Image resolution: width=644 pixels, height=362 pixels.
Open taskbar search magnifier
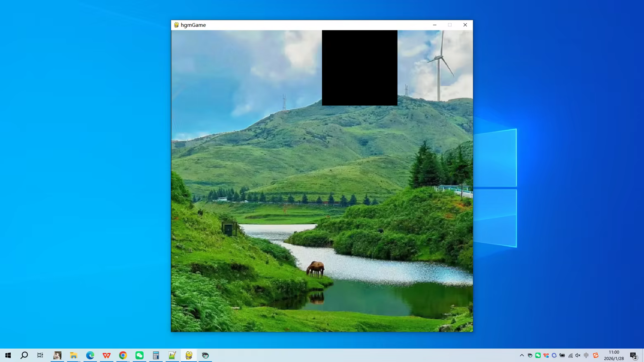(24, 355)
